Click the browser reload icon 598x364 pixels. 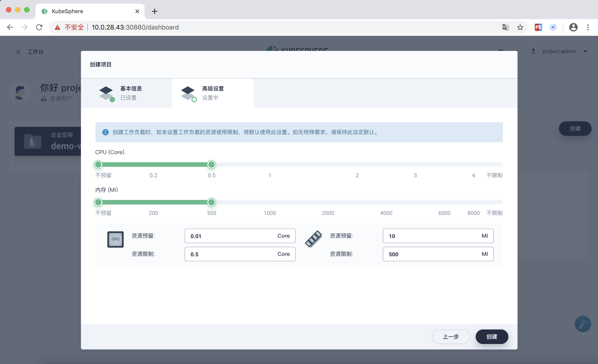click(39, 27)
